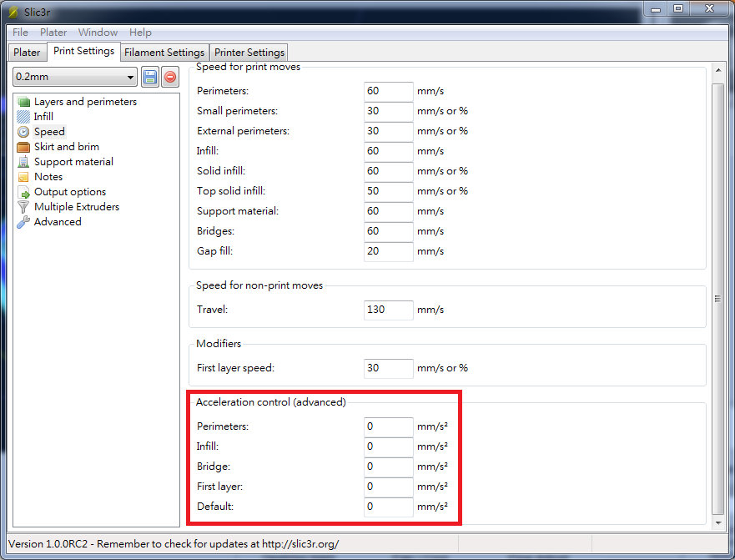
Task: Click the Support material speed field
Action: click(388, 211)
